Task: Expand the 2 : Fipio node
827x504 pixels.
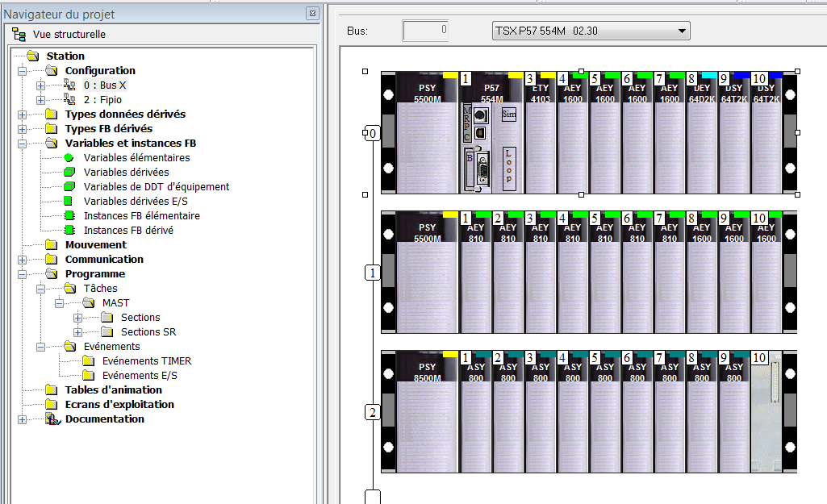Action: [40, 100]
